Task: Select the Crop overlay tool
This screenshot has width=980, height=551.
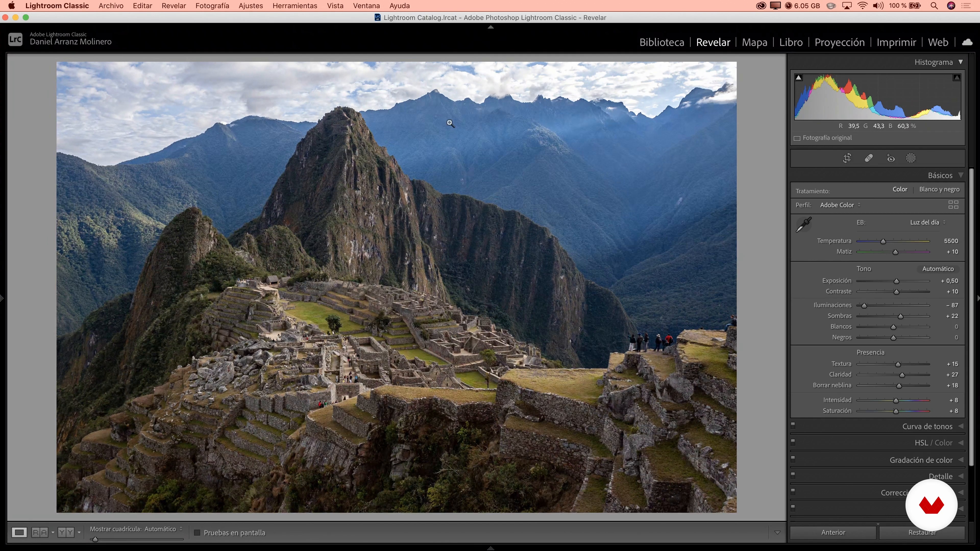Action: (x=847, y=158)
